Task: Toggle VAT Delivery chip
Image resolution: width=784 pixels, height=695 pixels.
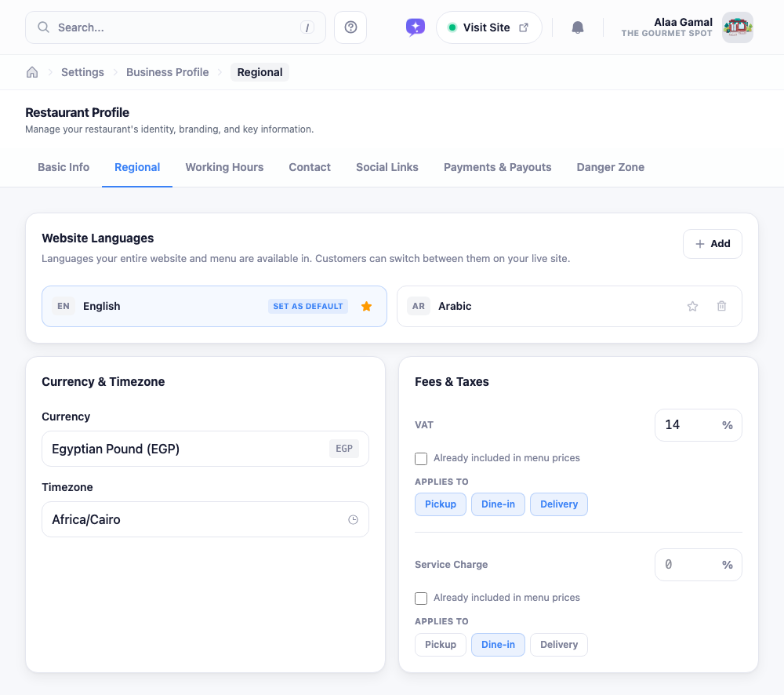Action: (x=559, y=504)
